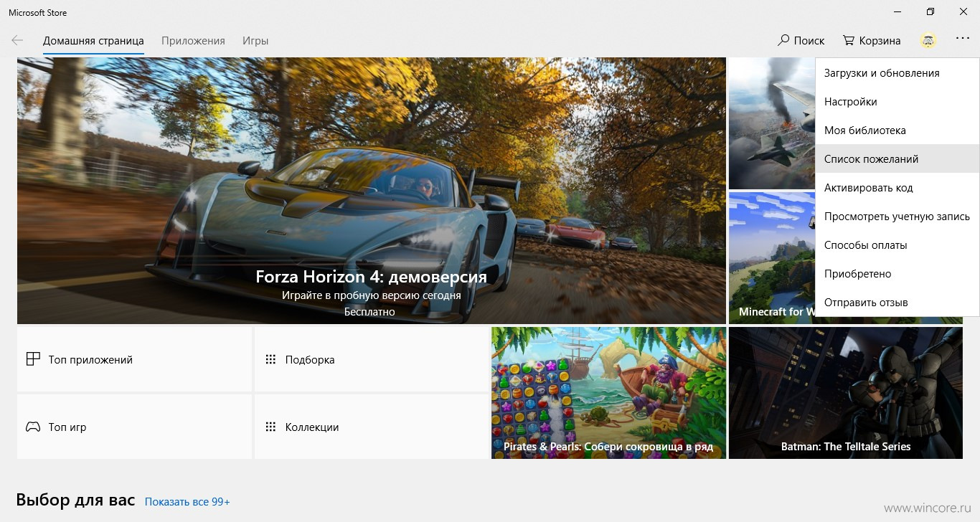Screen dimensions: 980x522
Task: Open Просмотреть учетную запись
Action: point(897,217)
